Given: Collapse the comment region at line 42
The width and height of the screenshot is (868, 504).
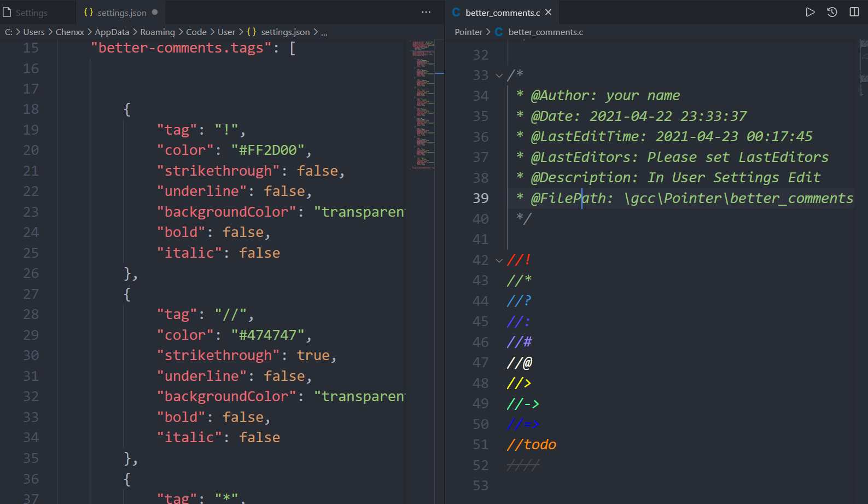Looking at the screenshot, I should click(499, 260).
